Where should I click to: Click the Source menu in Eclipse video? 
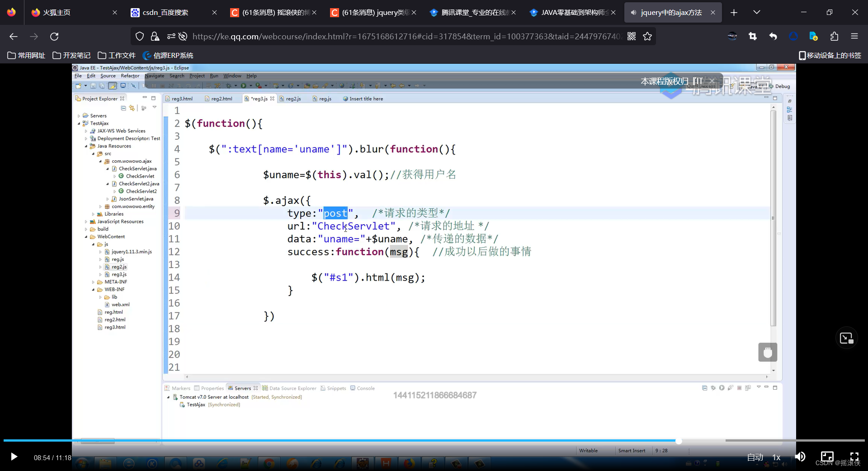[x=108, y=76]
